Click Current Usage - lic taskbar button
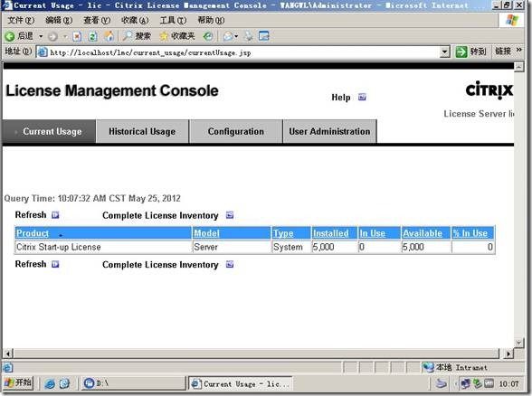This screenshot has height=396, width=532. tap(241, 383)
